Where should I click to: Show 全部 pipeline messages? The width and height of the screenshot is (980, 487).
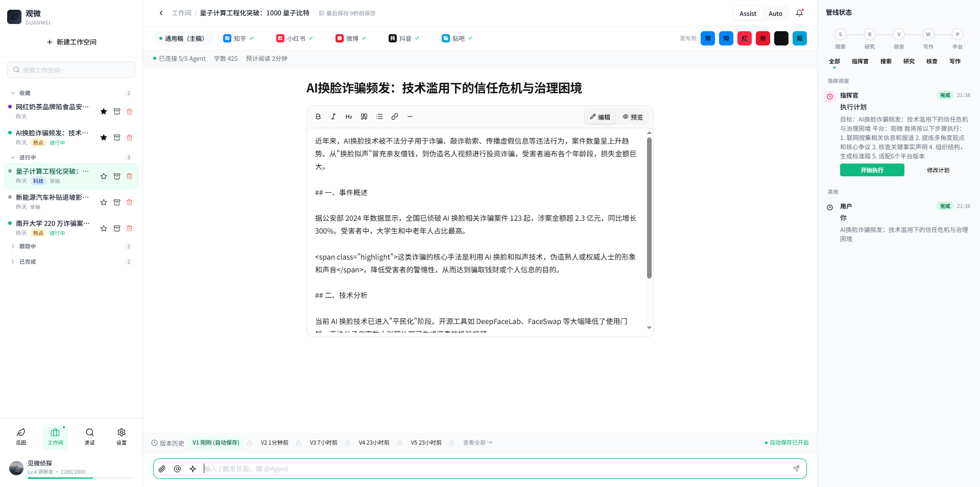tap(834, 61)
